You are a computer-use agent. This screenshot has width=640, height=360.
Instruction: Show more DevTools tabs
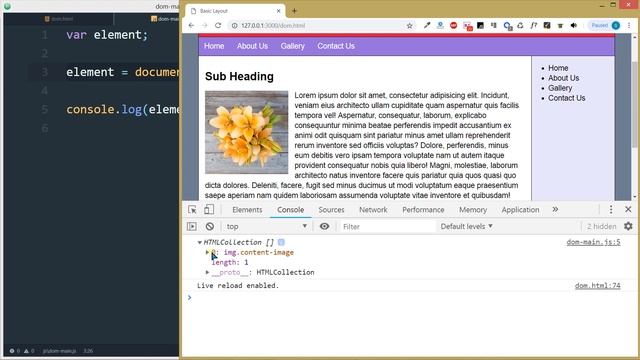(555, 209)
